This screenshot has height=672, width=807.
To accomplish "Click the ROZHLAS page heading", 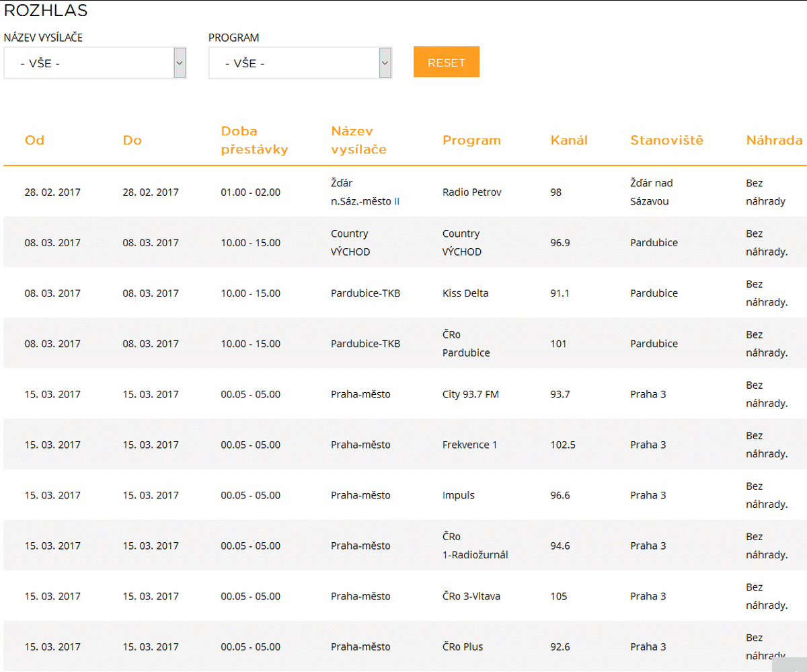I will click(x=46, y=11).
